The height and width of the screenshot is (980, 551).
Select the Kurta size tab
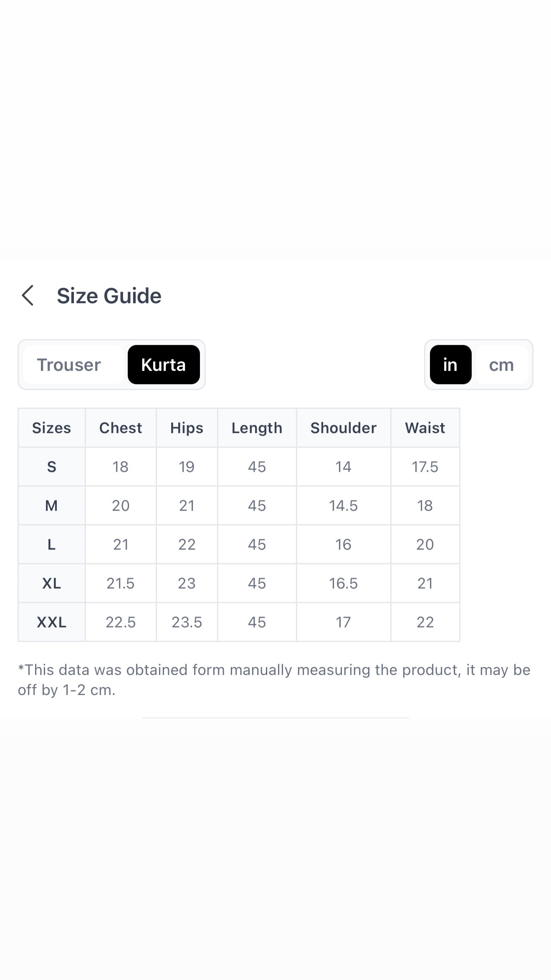tap(164, 365)
